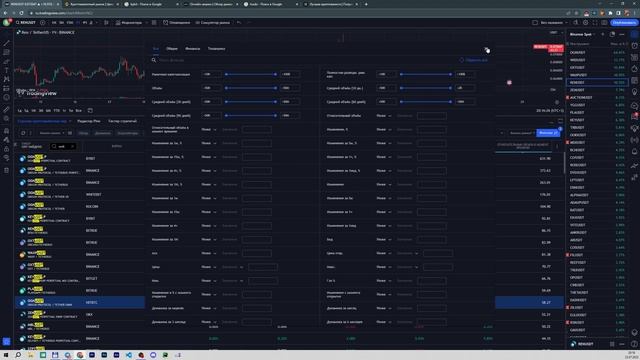Expand the Binance Spot watchlist dropdown
Screen dimensions: 640x360
[x=582, y=34]
